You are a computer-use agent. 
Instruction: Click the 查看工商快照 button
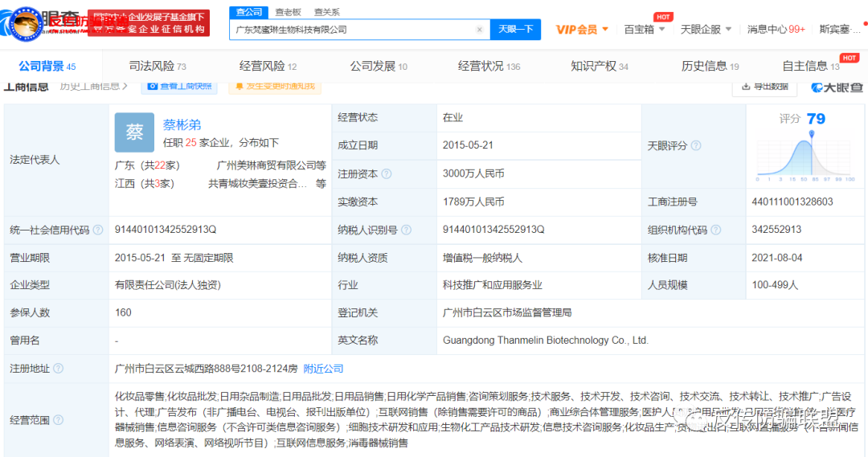pos(179,87)
